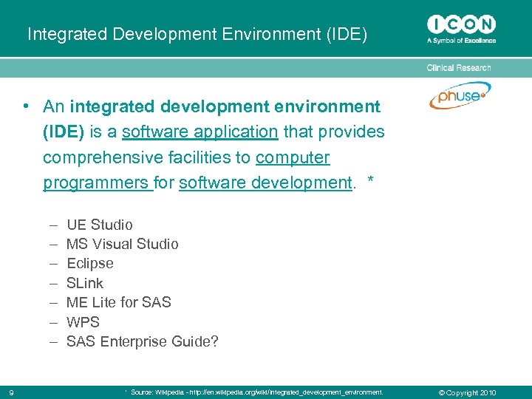532x399 pixels.
Task: Click slide number 9 in the footer
Action: pos(12,393)
